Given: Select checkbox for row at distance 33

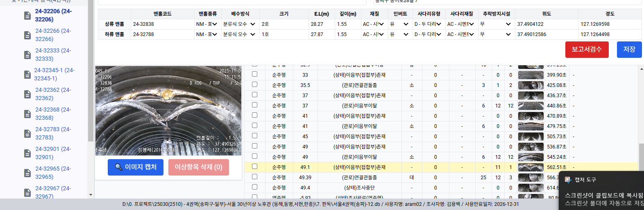Looking at the screenshot, I should click(x=254, y=74).
